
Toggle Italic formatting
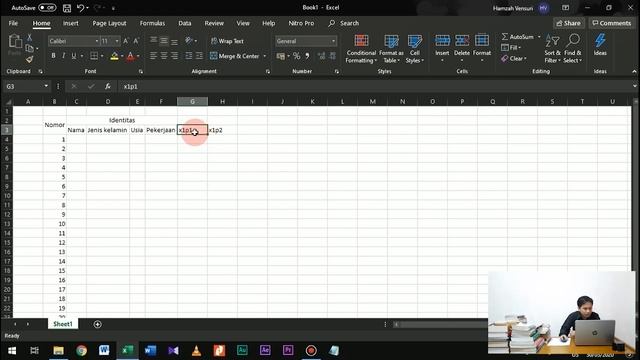coord(63,56)
